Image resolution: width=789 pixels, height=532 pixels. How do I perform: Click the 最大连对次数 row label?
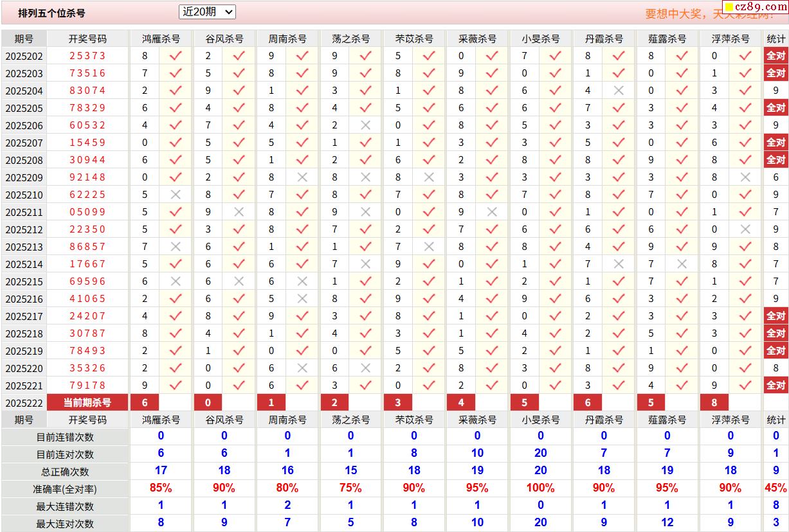(65, 524)
